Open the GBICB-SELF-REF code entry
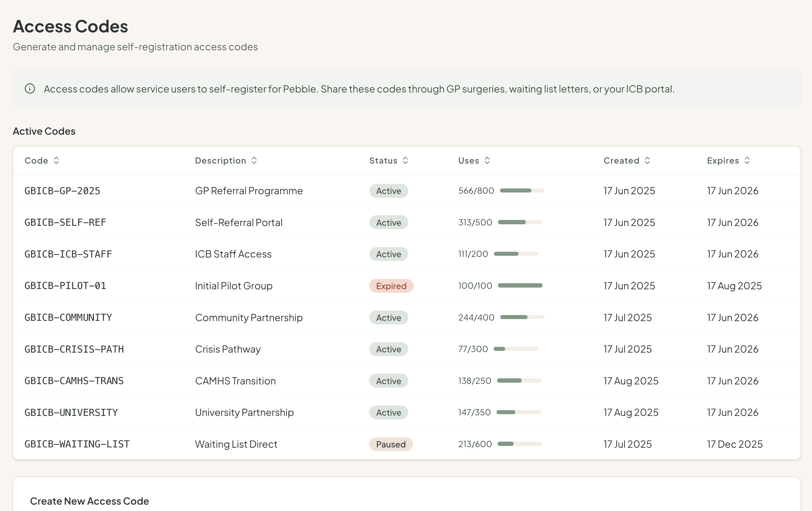The image size is (812, 511). (x=65, y=222)
